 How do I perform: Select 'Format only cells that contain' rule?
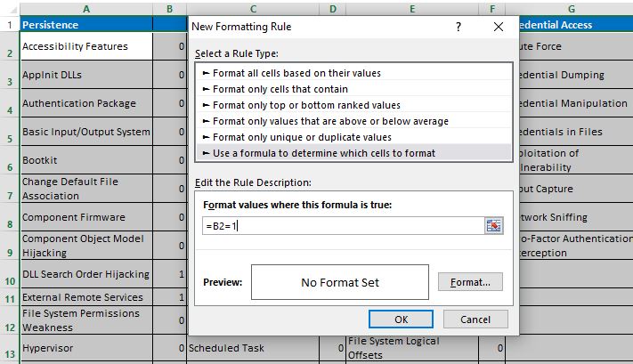(280, 89)
